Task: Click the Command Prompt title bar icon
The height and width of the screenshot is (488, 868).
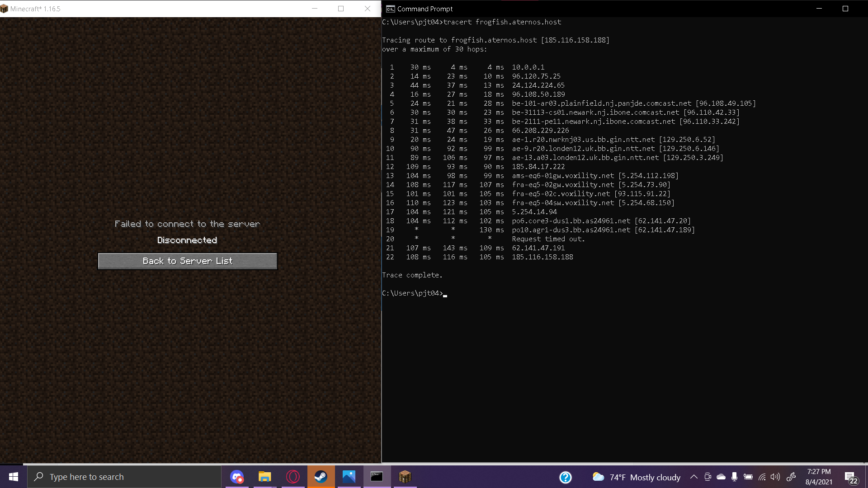Action: click(390, 9)
